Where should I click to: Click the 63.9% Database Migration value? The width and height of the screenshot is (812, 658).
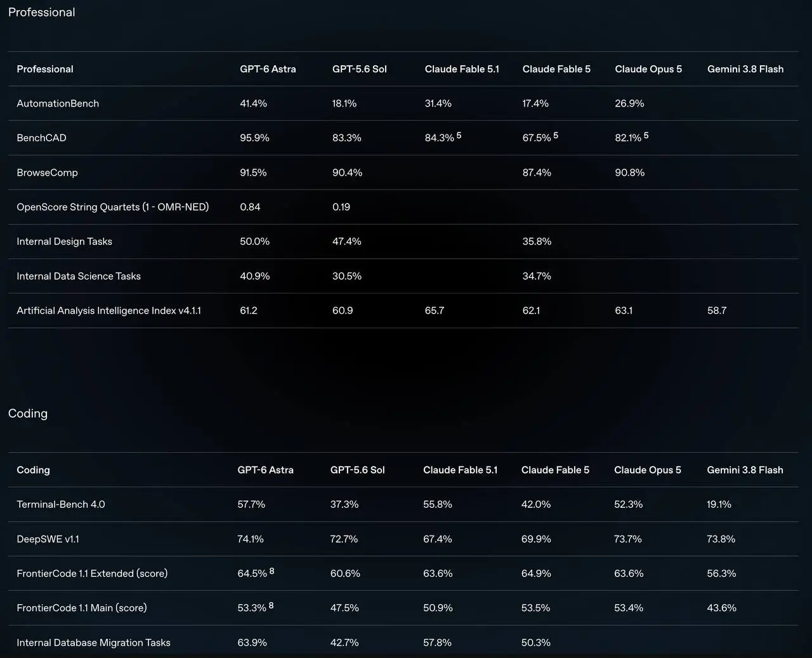tap(252, 643)
